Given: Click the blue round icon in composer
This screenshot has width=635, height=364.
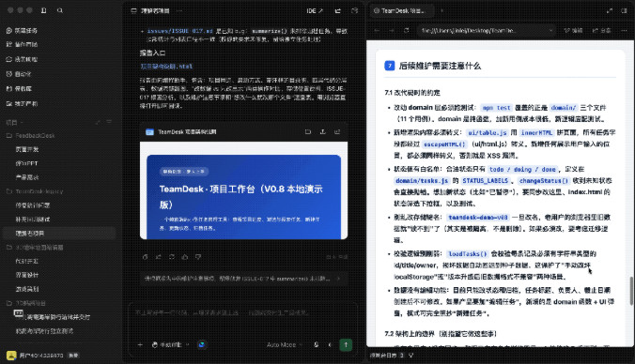Looking at the screenshot, I should coord(202,345).
